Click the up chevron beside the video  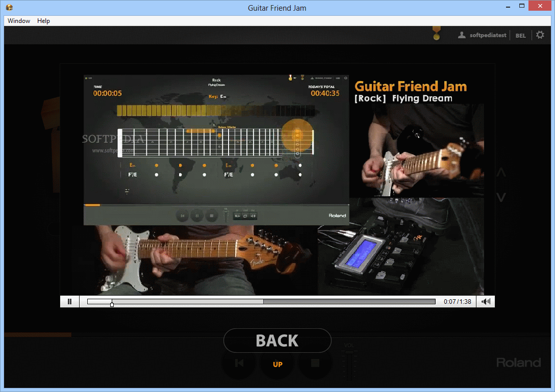click(x=501, y=172)
